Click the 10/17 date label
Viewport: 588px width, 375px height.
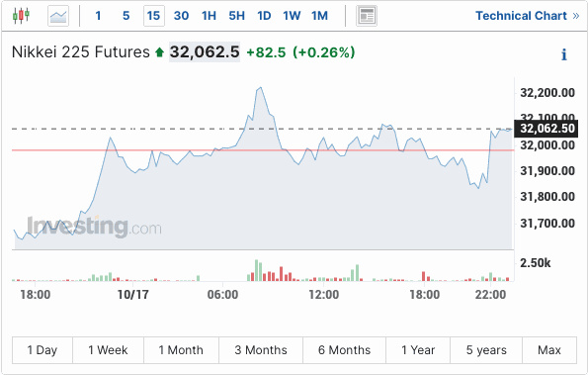coord(132,295)
